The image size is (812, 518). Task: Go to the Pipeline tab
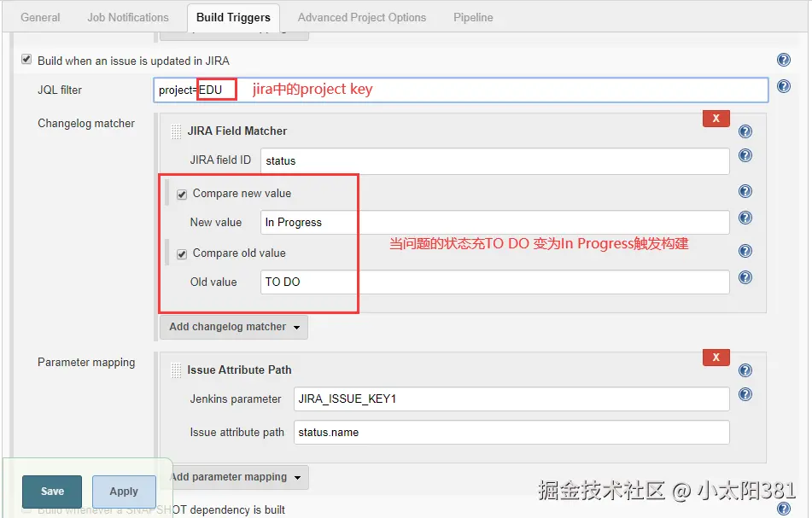pos(473,18)
